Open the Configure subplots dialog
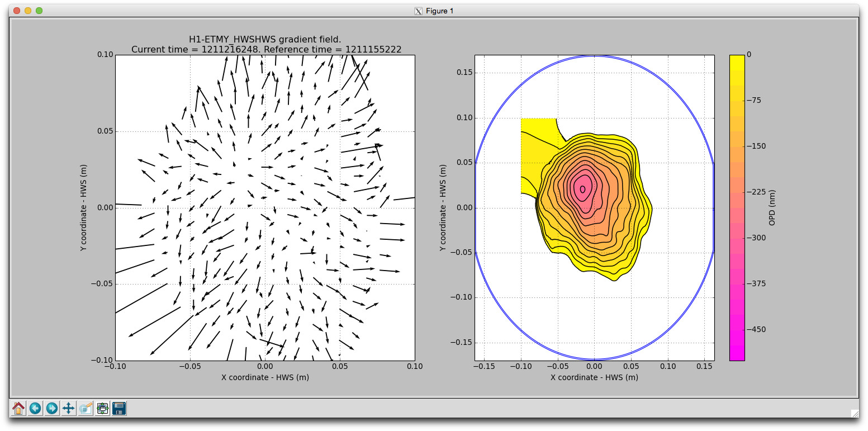Image resolution: width=868 pixels, height=431 pixels. [102, 409]
